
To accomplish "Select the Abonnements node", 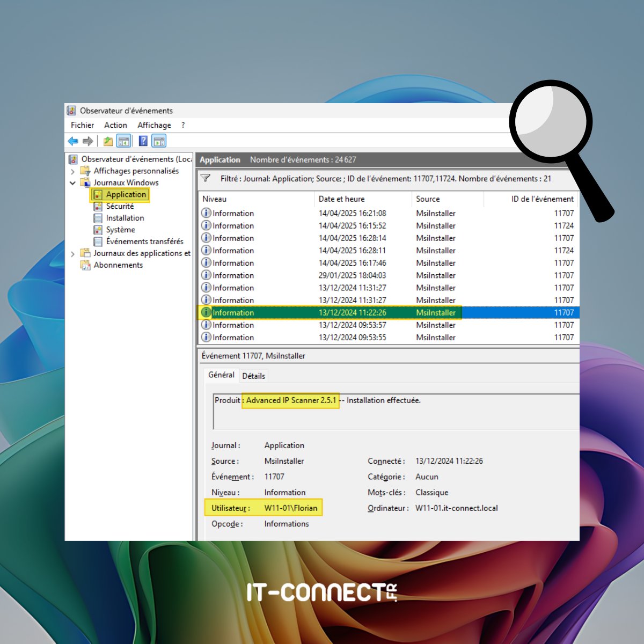I will click(118, 265).
